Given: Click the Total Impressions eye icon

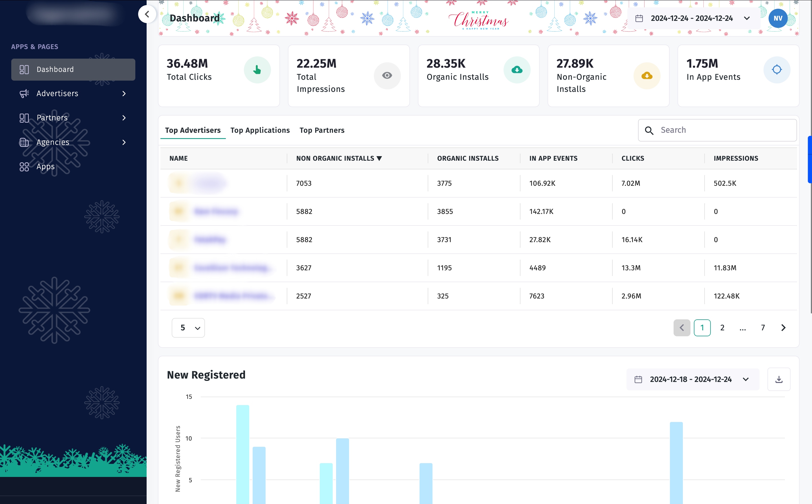Looking at the screenshot, I should (x=387, y=76).
